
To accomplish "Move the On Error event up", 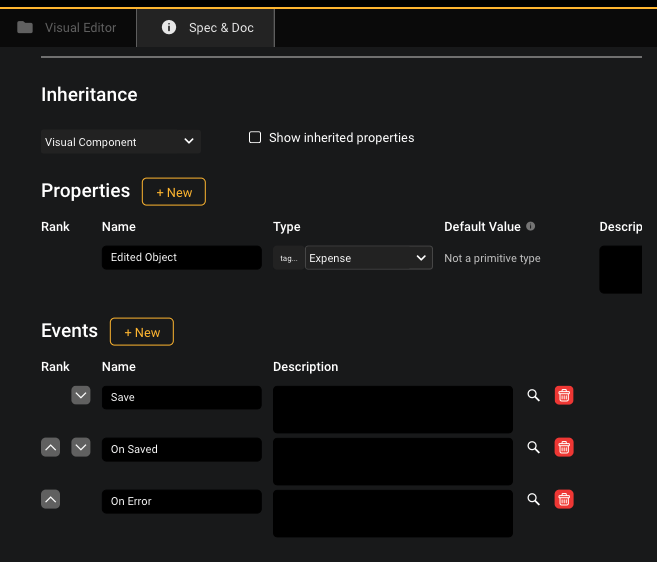I will [51, 499].
